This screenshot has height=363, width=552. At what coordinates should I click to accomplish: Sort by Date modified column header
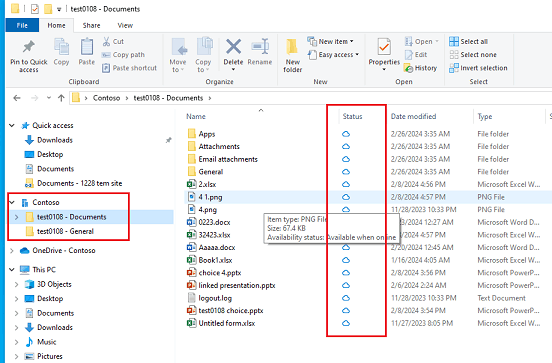(413, 117)
